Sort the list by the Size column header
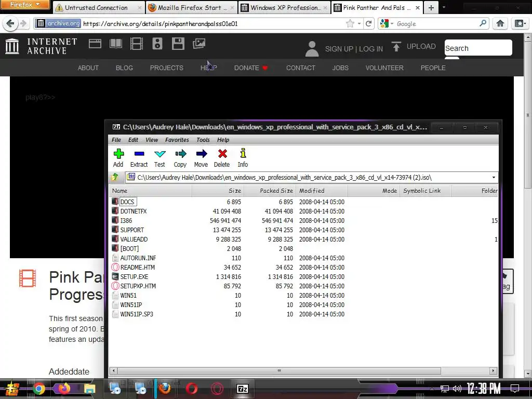This screenshot has width=532, height=399. click(218, 191)
